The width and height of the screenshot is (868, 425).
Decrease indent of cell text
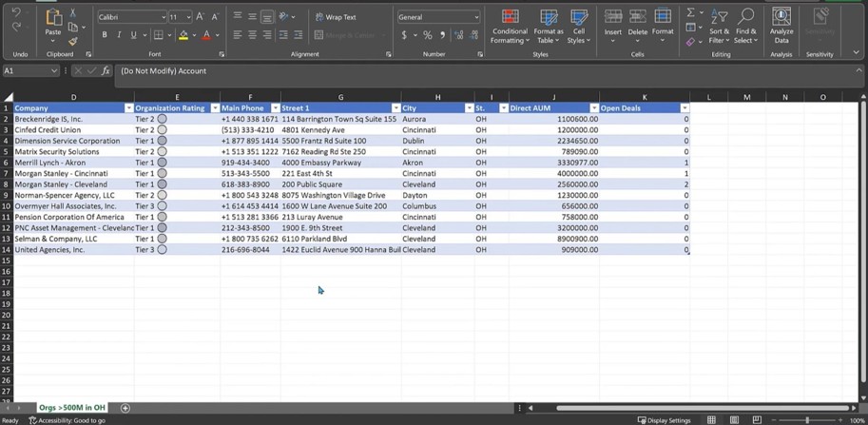[x=283, y=35]
